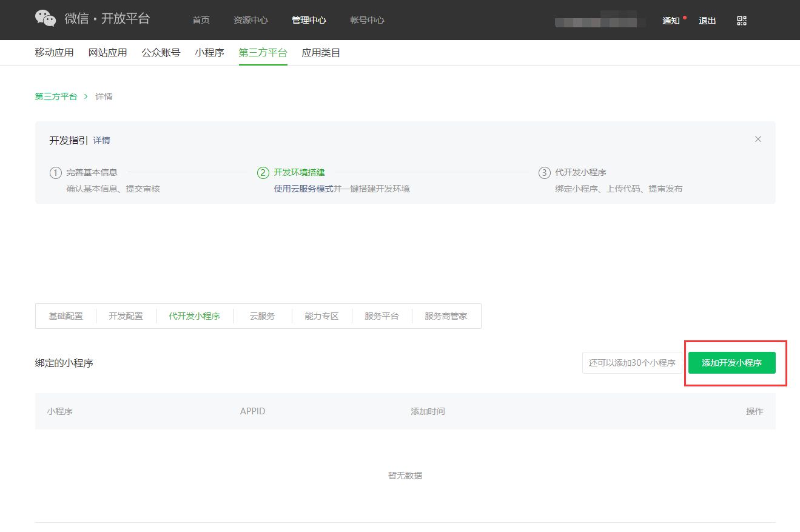Screen dimensions: 800x532
Task: Click 第三方平台 breadcrumb link
Action: tap(56, 96)
